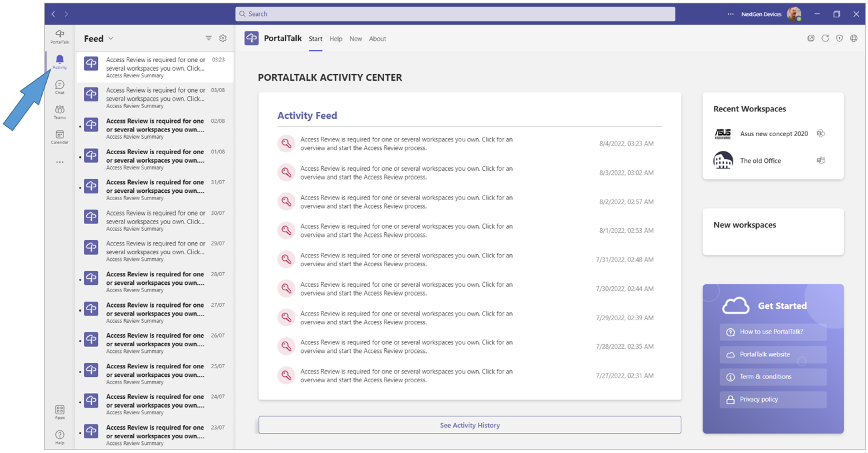Viewport: 868px width, 453px height.
Task: Open Calendar in the left rail
Action: (59, 137)
